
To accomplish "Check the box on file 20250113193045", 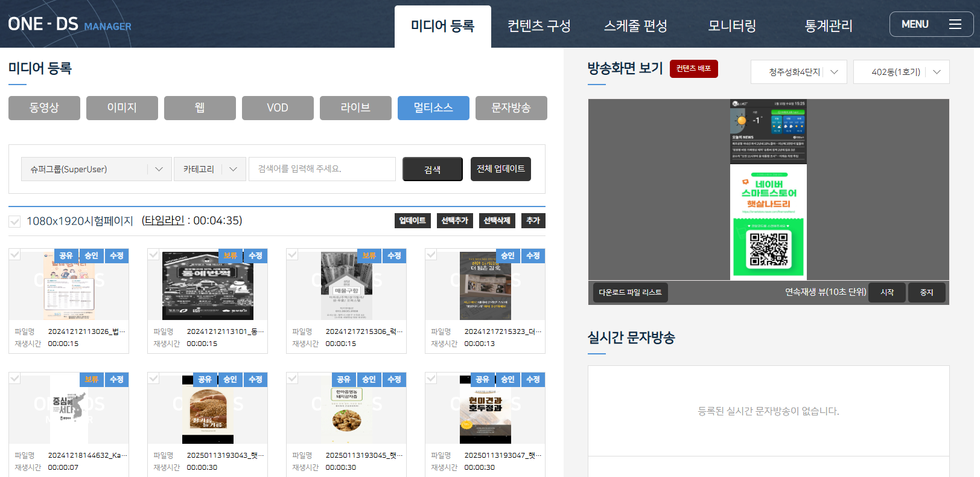I will coord(292,378).
